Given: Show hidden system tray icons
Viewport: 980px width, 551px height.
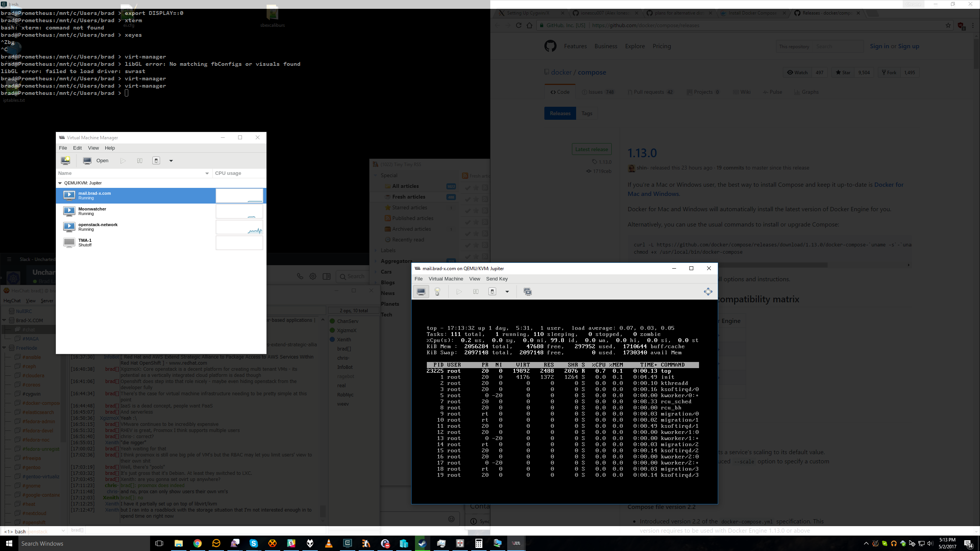Looking at the screenshot, I should (x=866, y=543).
